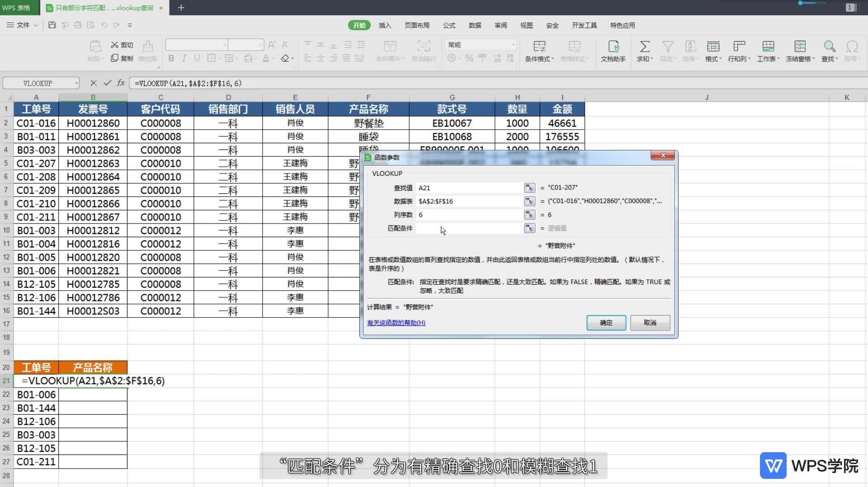868x487 pixels.
Task: Click the 列序数 input field
Action: click(469, 215)
